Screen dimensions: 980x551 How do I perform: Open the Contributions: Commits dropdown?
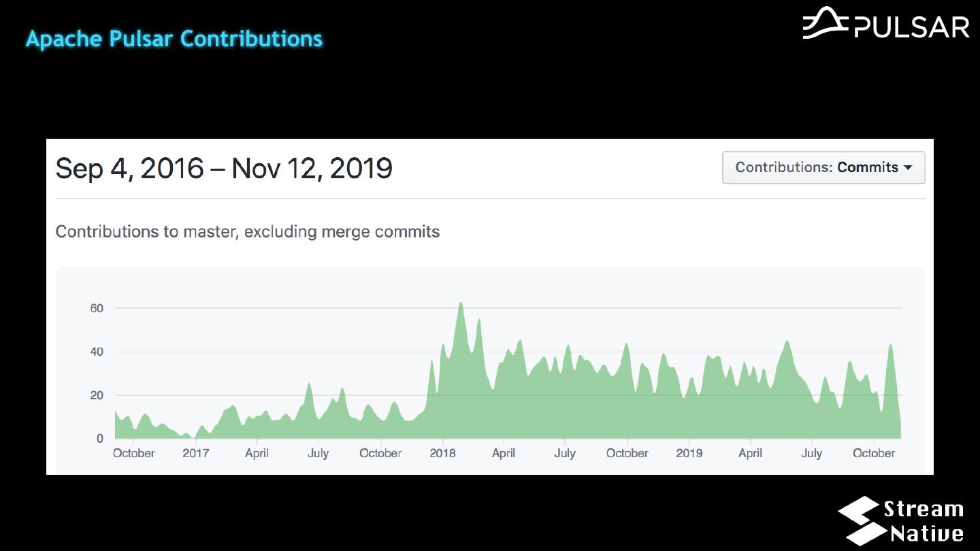[823, 167]
